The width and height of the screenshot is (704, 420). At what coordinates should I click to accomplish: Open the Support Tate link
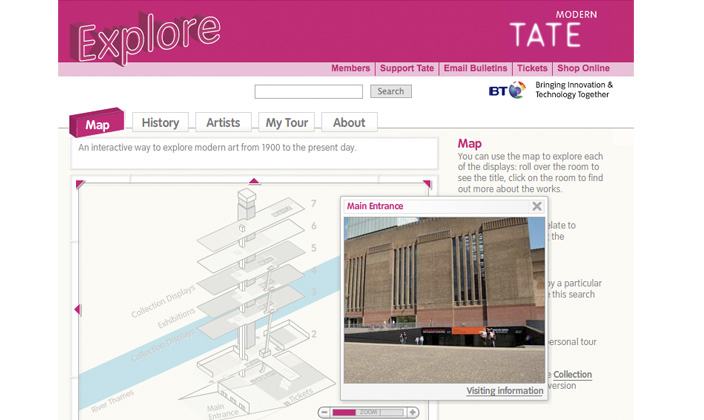[407, 68]
